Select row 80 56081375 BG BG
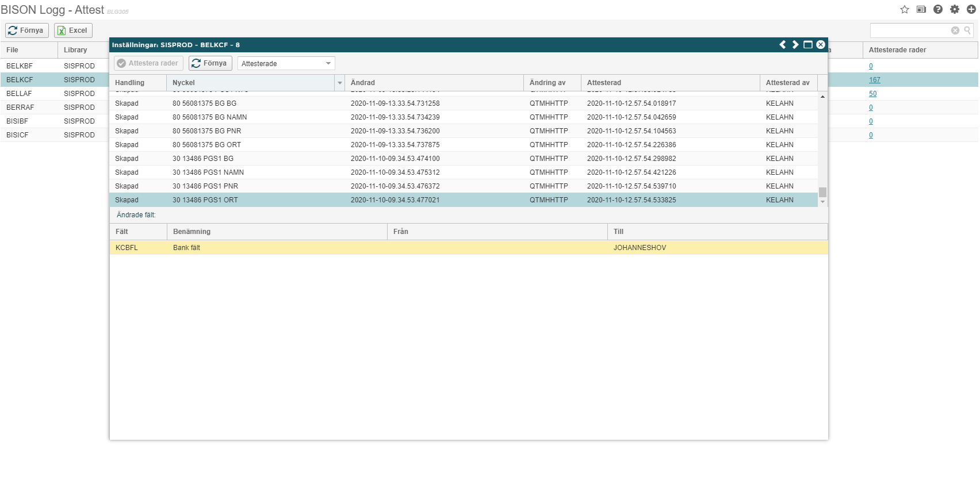Viewport: 980px width, 499px height. [x=464, y=103]
